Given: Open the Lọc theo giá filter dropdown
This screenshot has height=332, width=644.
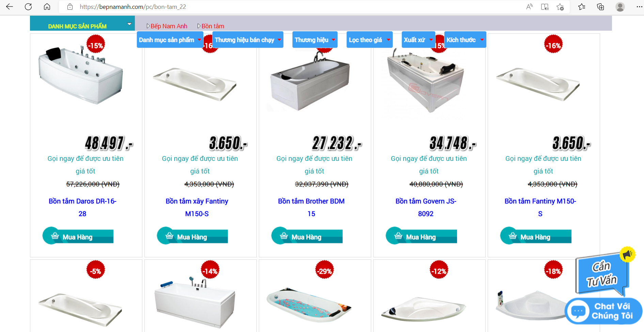Looking at the screenshot, I should [x=370, y=40].
